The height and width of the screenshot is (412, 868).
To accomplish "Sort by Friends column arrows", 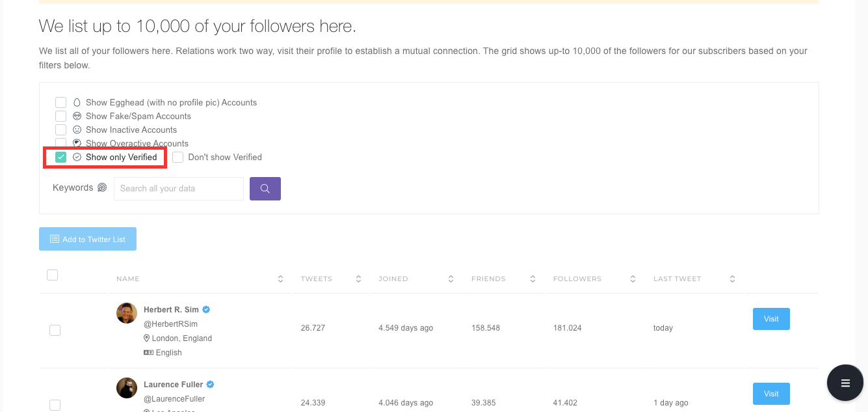I will coord(533,279).
